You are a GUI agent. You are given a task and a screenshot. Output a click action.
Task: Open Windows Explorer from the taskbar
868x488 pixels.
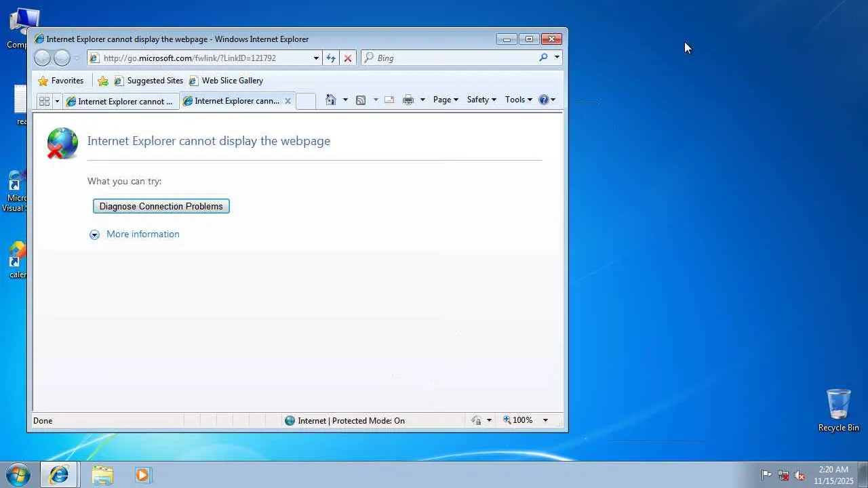(102, 475)
